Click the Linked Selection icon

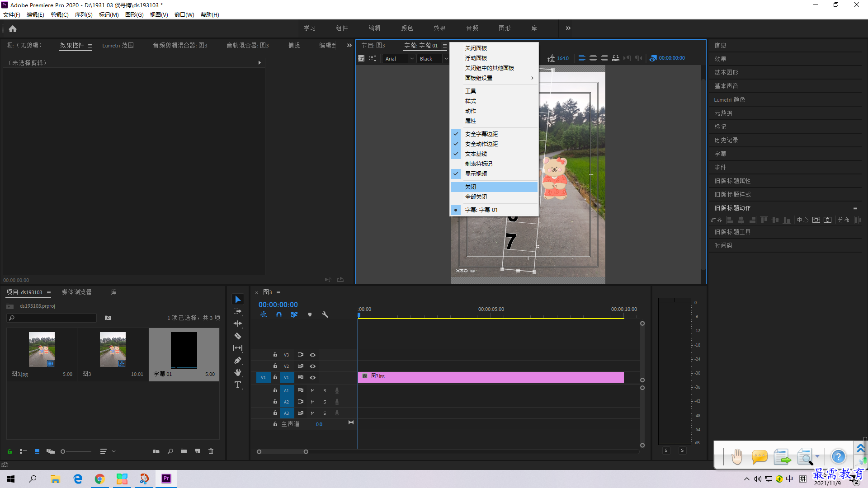(294, 314)
